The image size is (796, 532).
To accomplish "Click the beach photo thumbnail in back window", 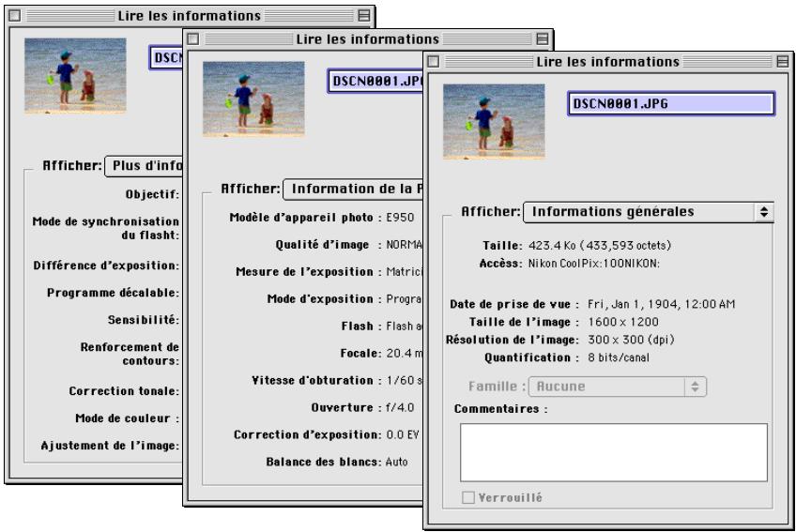I will [x=75, y=76].
